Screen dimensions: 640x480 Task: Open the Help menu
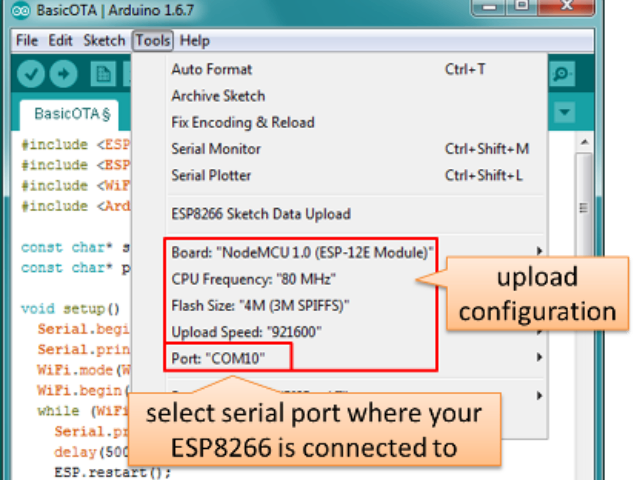click(x=195, y=41)
